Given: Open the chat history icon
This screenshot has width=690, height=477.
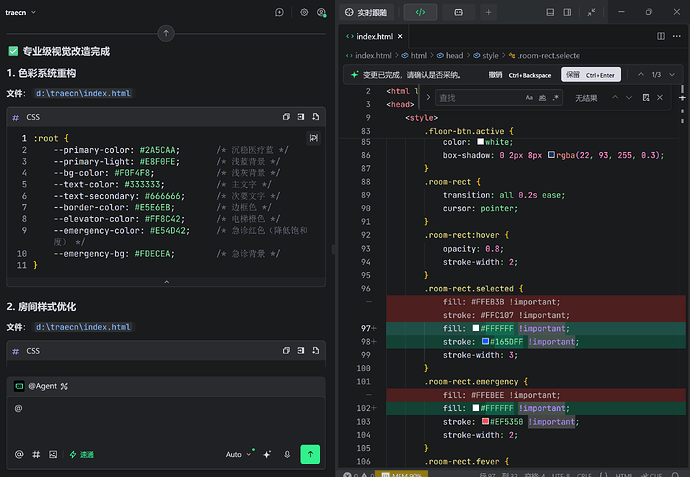Looking at the screenshot, I should (x=279, y=12).
